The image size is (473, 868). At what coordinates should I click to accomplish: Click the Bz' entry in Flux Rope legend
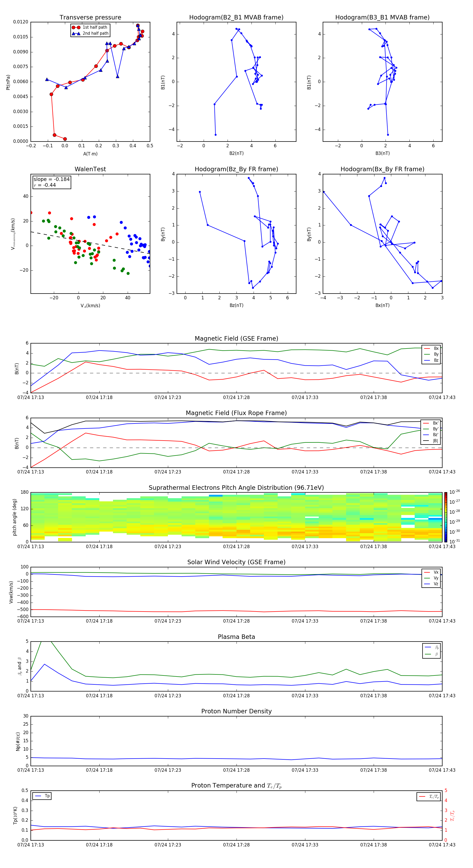pyautogui.click(x=431, y=435)
